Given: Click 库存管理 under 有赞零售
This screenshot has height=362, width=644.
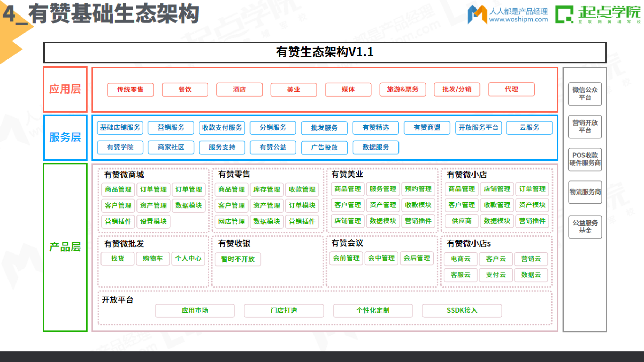Looking at the screenshot, I should [267, 190].
